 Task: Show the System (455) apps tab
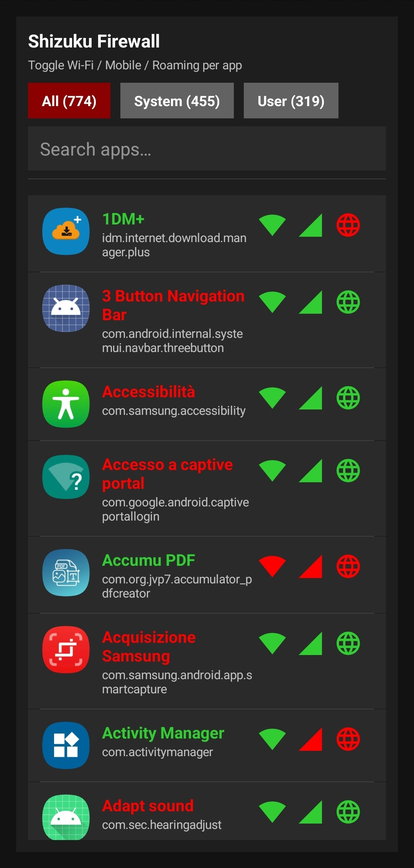click(x=177, y=101)
